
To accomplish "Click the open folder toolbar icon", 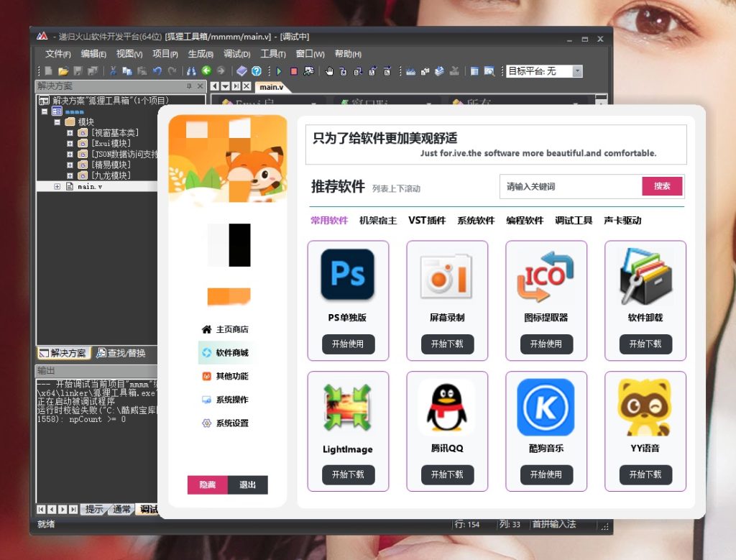I will (x=63, y=71).
